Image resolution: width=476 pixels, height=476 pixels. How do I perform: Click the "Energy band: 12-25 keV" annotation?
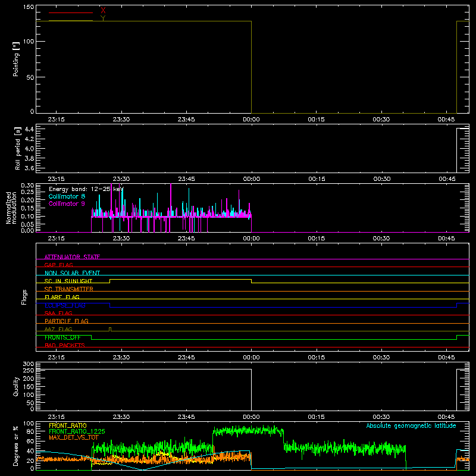coord(86,189)
